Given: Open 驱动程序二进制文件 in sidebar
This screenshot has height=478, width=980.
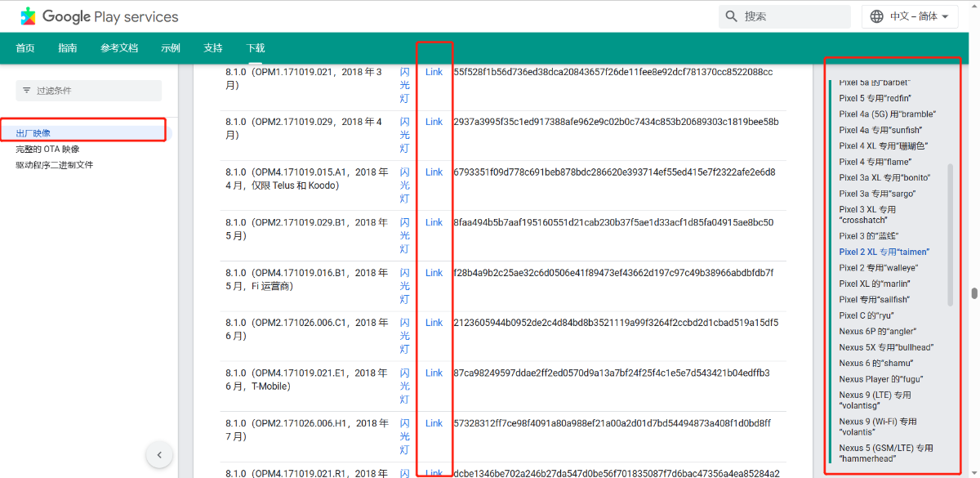Looking at the screenshot, I should click(55, 164).
